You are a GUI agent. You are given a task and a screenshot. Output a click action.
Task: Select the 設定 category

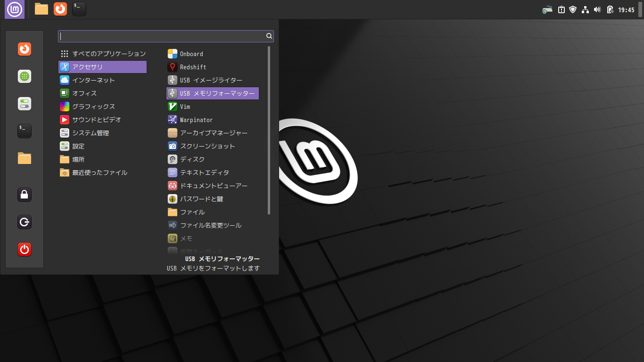pyautogui.click(x=103, y=146)
